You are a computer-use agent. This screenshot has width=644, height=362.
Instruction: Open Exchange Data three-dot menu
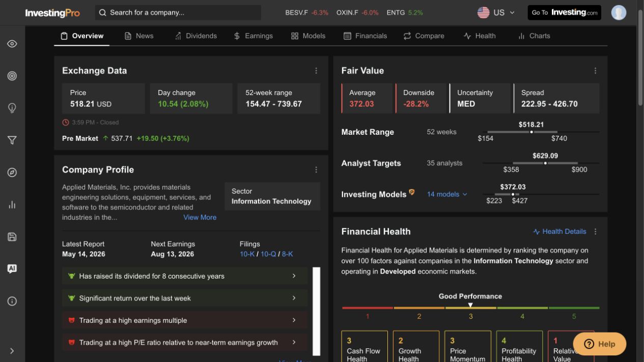(316, 71)
